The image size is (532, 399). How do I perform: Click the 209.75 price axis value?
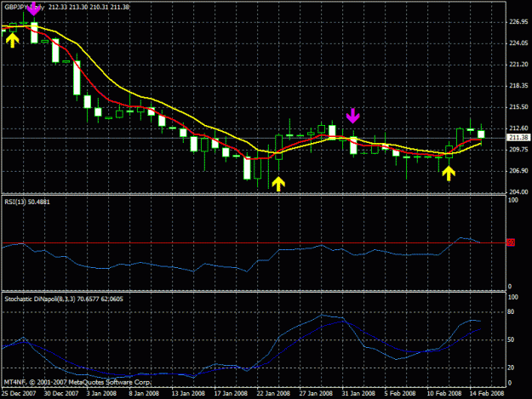[x=518, y=150]
